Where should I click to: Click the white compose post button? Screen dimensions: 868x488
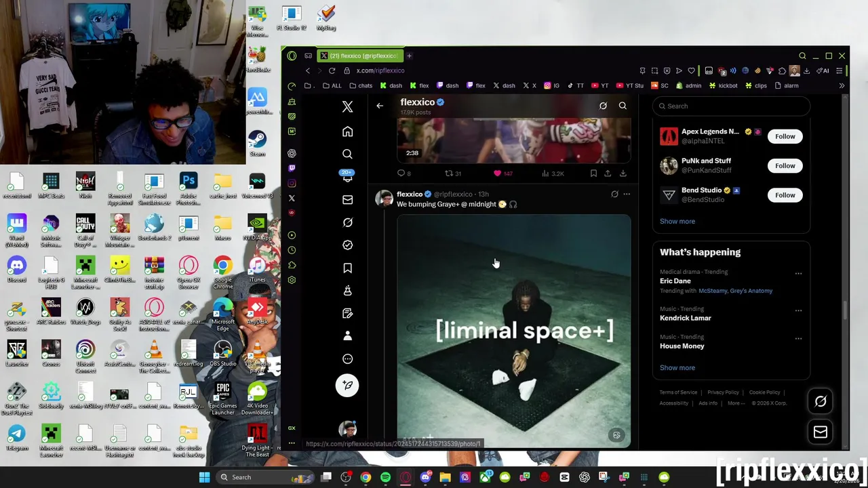click(x=347, y=385)
